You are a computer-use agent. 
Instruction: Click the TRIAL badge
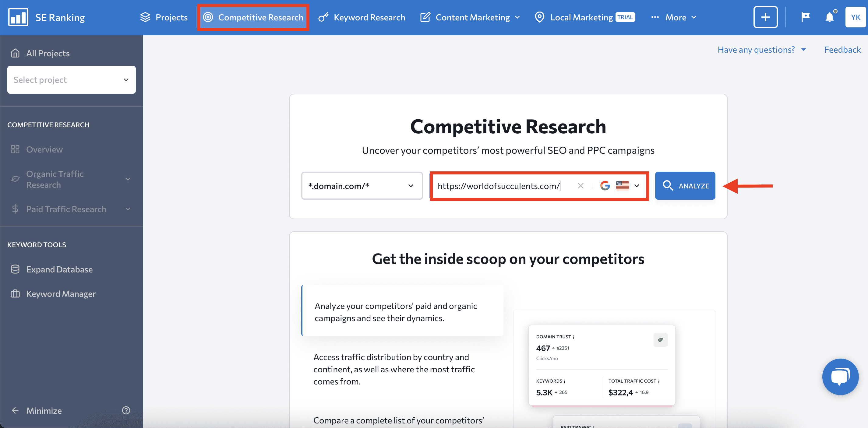click(x=625, y=17)
